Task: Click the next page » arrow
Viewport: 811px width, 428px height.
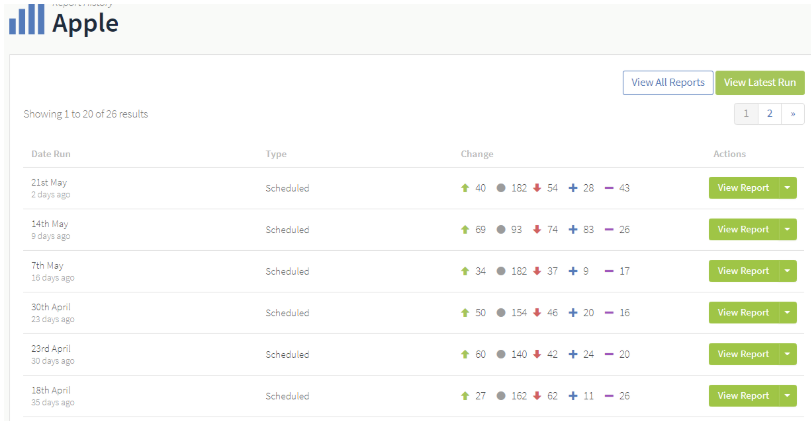Action: [x=793, y=114]
